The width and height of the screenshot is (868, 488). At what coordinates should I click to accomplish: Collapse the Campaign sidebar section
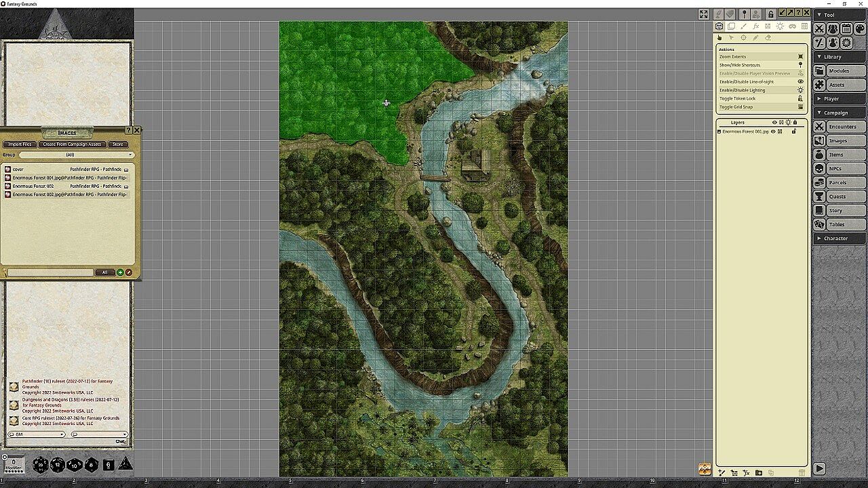(x=840, y=113)
